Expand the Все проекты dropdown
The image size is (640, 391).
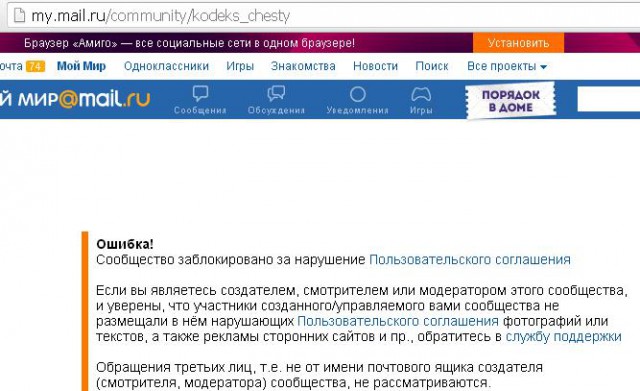pyautogui.click(x=507, y=66)
